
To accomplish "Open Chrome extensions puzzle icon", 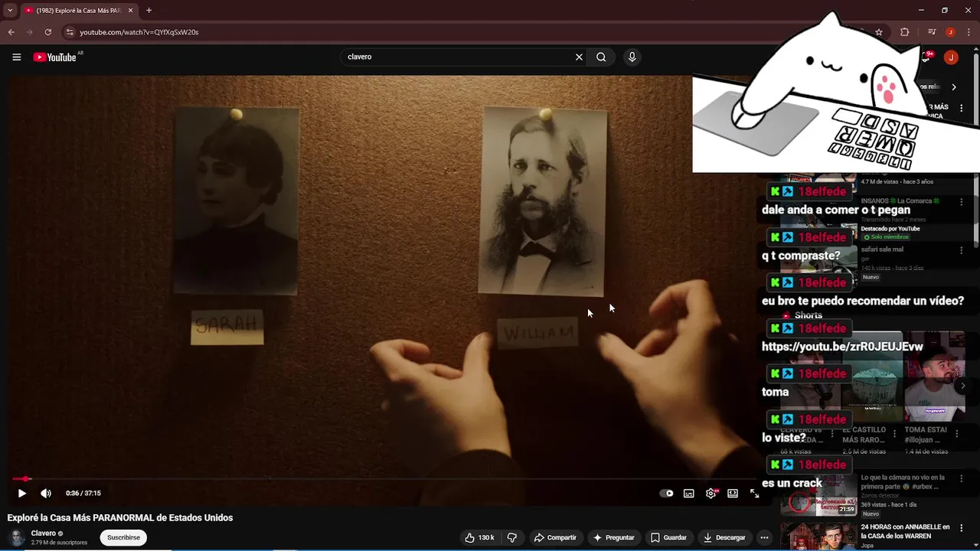I will point(905,32).
